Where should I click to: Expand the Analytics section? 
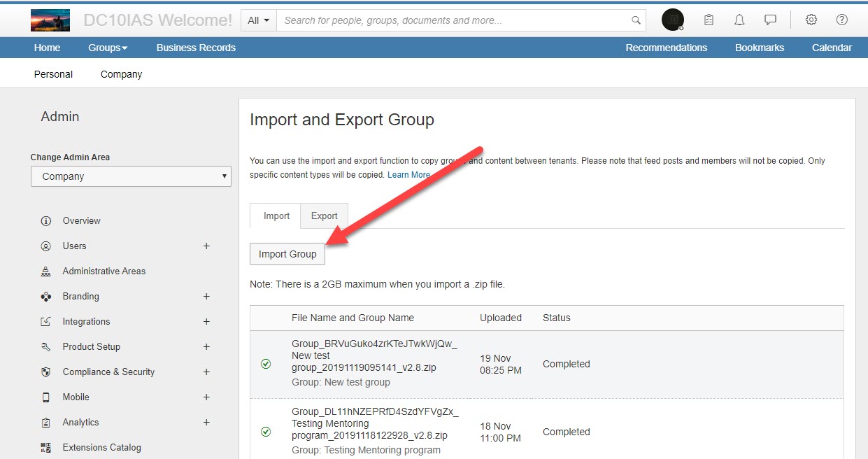206,423
